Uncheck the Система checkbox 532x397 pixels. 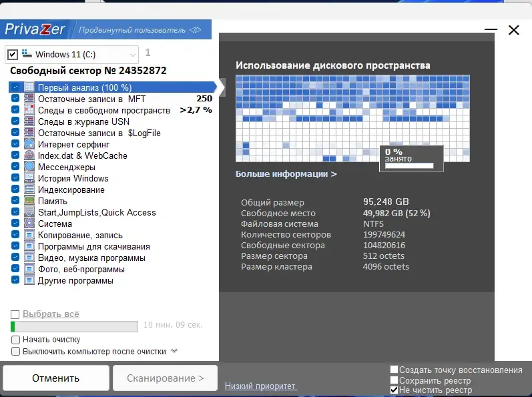(x=15, y=223)
